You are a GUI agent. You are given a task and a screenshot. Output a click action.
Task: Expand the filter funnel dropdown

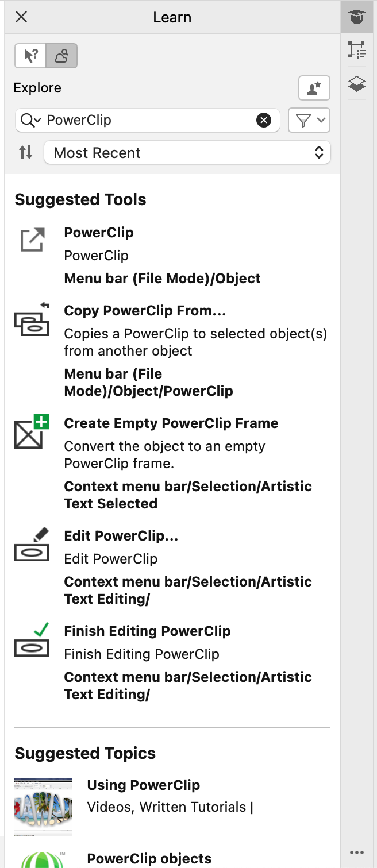[309, 120]
